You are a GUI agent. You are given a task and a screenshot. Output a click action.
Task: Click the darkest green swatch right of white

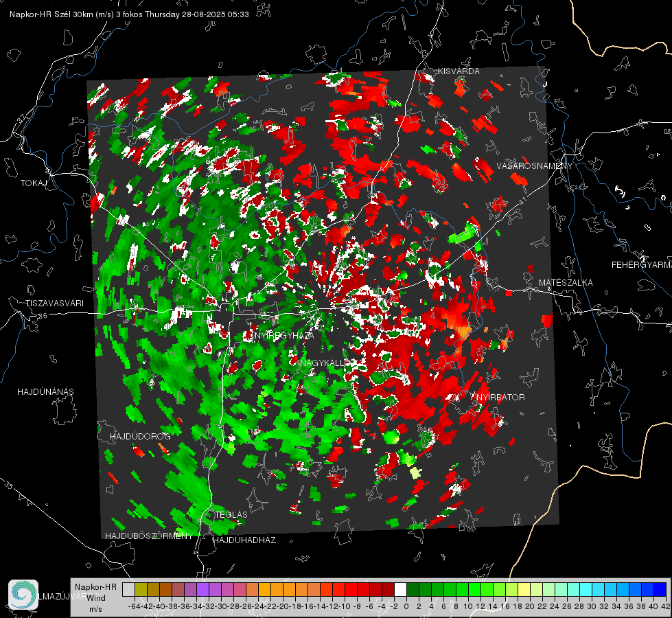(x=413, y=589)
